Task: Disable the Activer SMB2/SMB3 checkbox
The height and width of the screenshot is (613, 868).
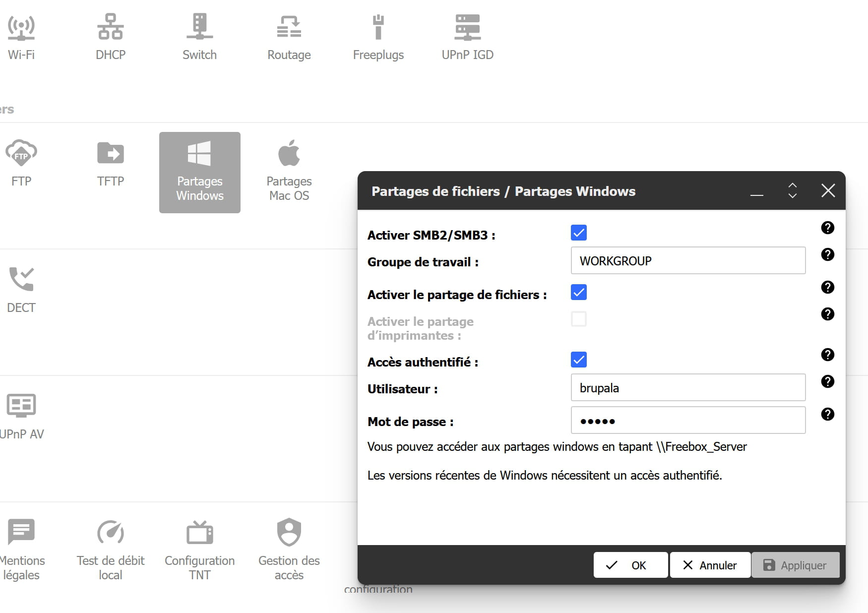Action: click(579, 233)
